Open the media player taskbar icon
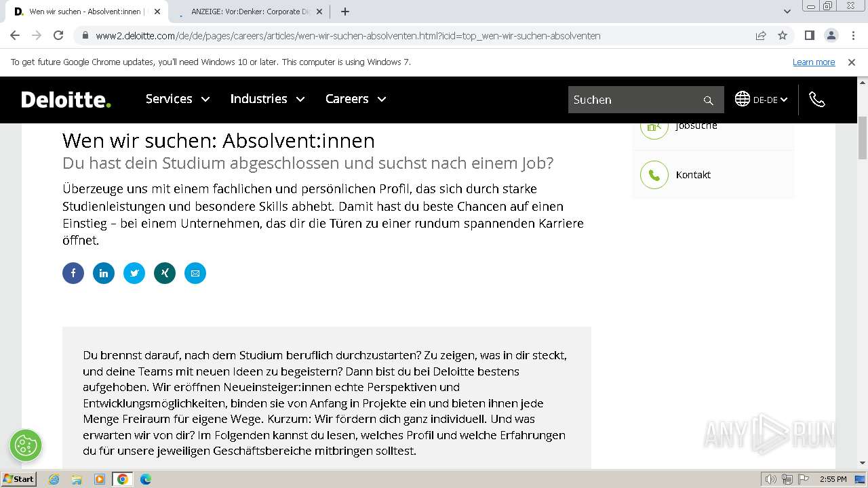Image resolution: width=868 pixels, height=488 pixels. click(100, 479)
